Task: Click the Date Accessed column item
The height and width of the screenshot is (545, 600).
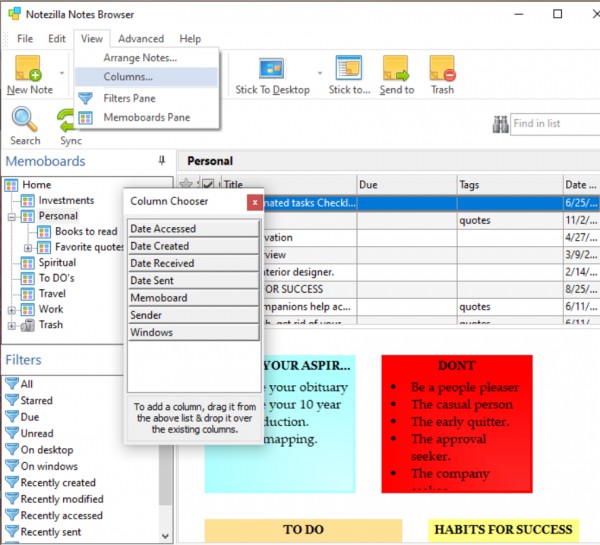Action: 194,228
